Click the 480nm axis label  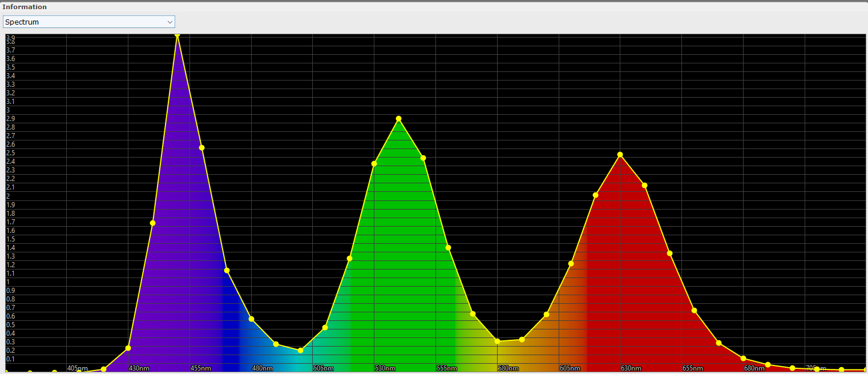coord(263,368)
